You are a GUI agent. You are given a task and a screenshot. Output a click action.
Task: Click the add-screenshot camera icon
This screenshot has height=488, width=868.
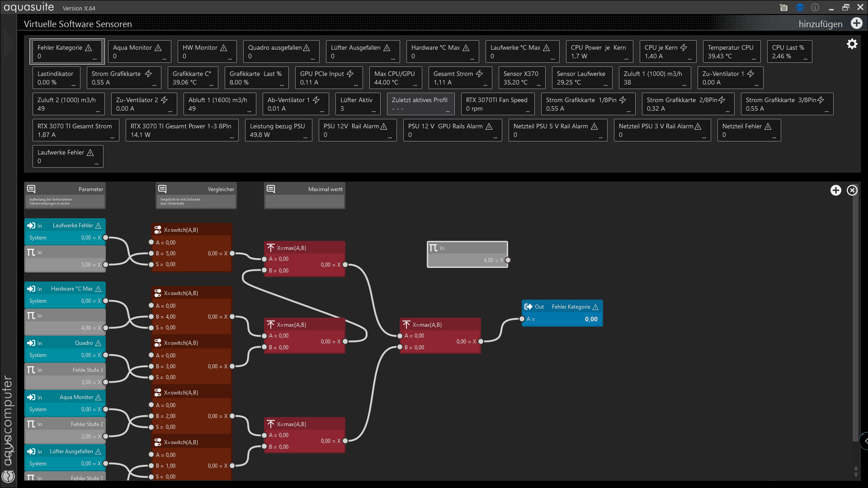(x=784, y=8)
